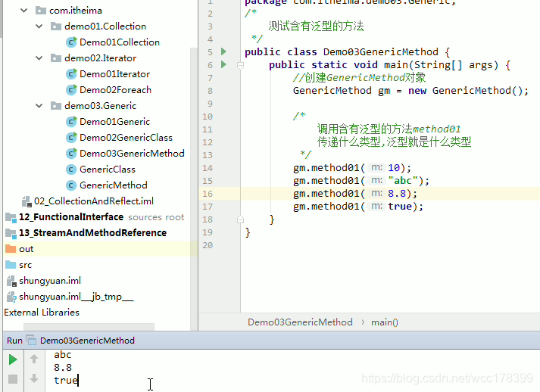Click down-arrow in Run toolbar

(34, 378)
